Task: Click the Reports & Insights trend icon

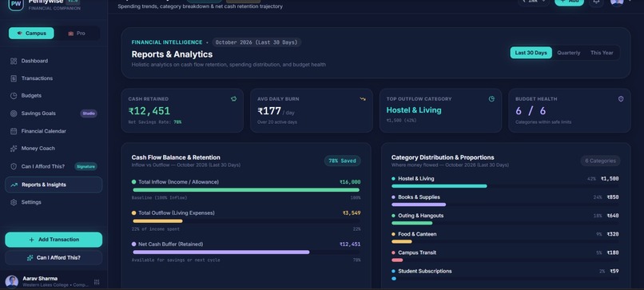Action: point(14,185)
